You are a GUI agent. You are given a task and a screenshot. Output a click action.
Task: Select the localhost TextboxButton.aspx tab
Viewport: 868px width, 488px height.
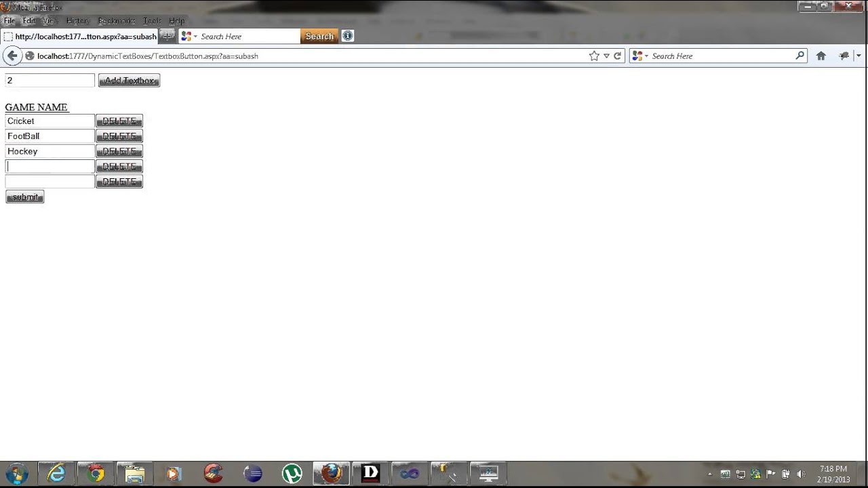[x=80, y=36]
